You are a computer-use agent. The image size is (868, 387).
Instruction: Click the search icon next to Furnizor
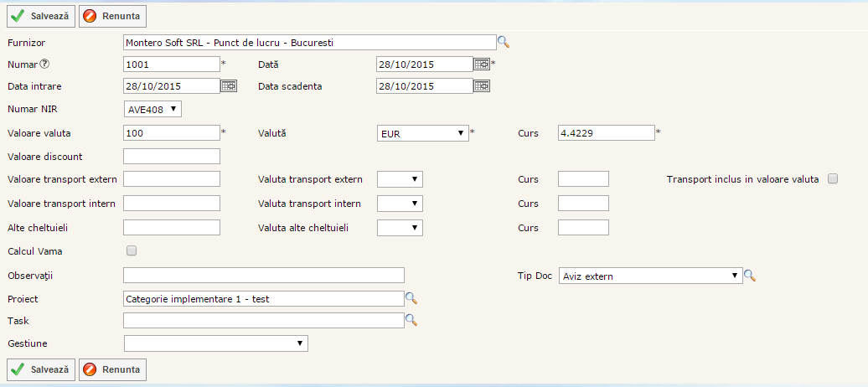pos(504,42)
